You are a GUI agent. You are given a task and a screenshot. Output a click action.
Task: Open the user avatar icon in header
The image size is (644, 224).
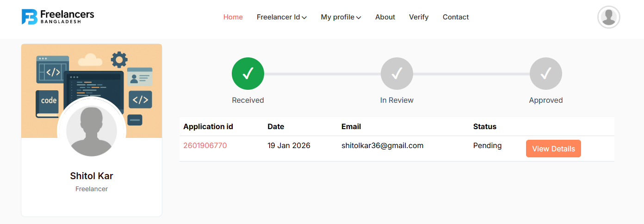(x=608, y=17)
